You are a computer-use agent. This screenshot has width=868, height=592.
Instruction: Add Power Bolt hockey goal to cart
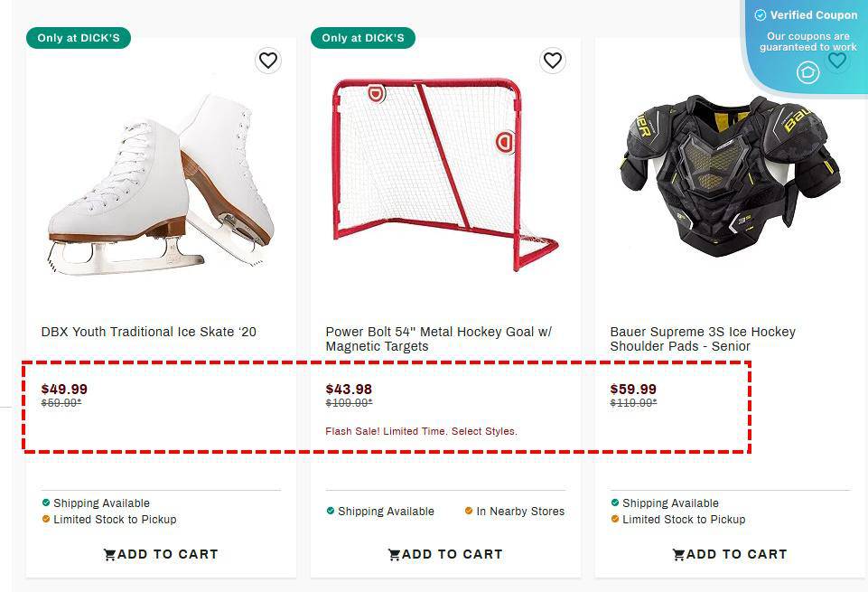point(444,554)
